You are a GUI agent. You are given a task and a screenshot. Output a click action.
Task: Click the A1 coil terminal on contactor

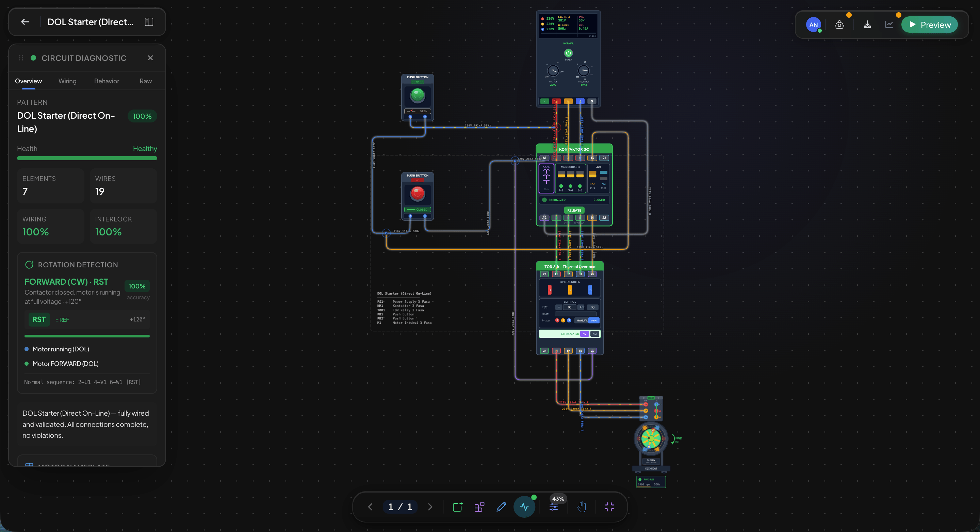tap(544, 158)
